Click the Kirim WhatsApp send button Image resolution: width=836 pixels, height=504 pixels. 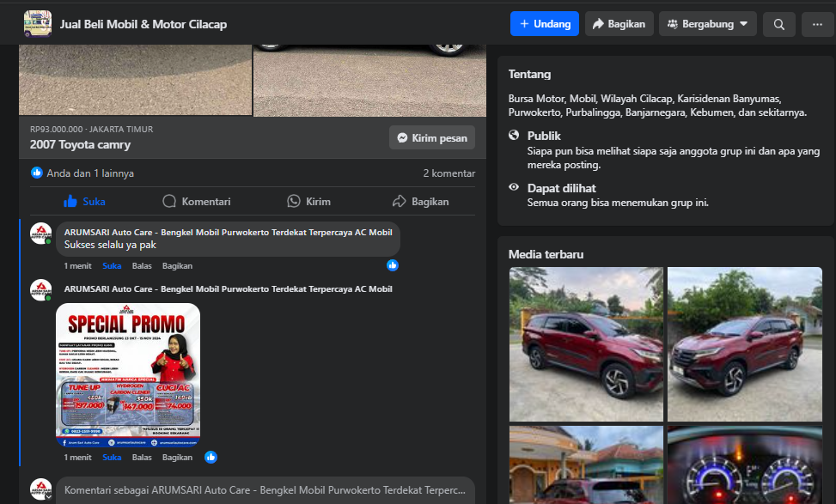click(308, 202)
